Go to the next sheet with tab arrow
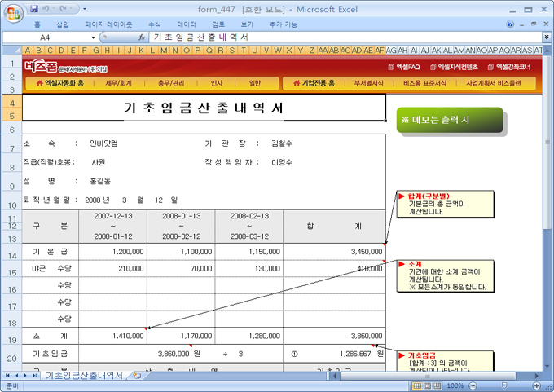The image size is (554, 392). pyautogui.click(x=26, y=375)
